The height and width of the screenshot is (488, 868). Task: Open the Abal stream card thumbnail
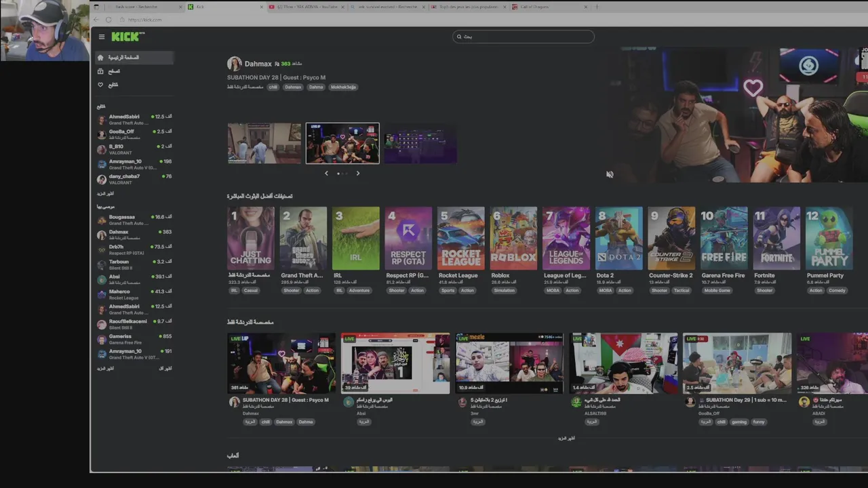click(x=395, y=363)
